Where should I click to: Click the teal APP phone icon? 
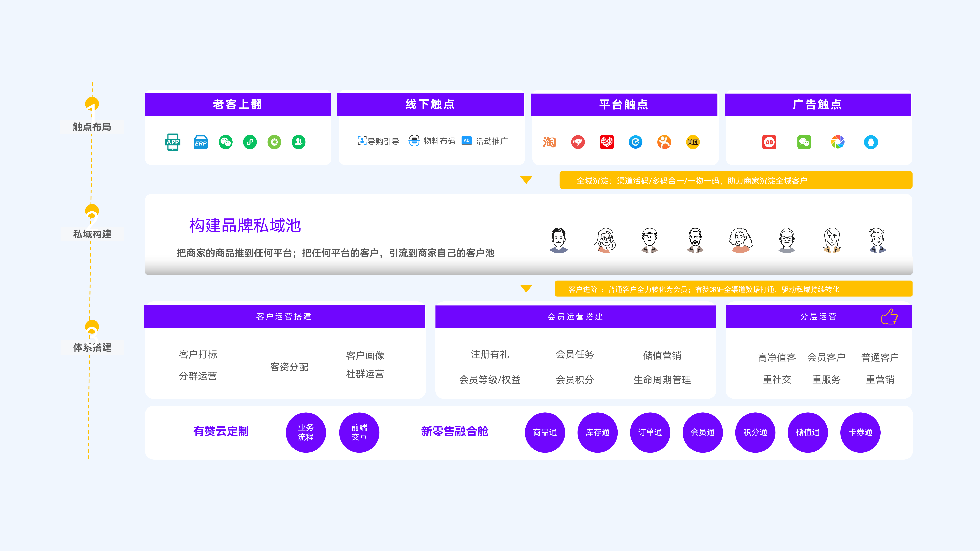(x=173, y=142)
